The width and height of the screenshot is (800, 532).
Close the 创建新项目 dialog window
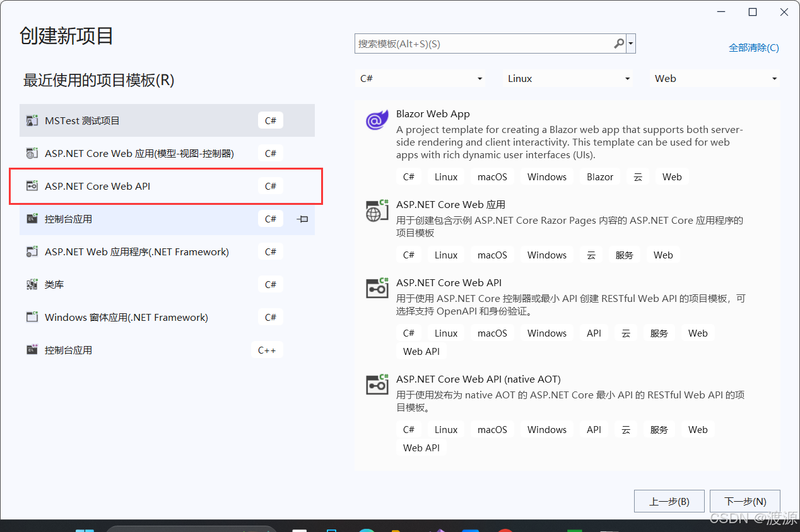coord(783,12)
